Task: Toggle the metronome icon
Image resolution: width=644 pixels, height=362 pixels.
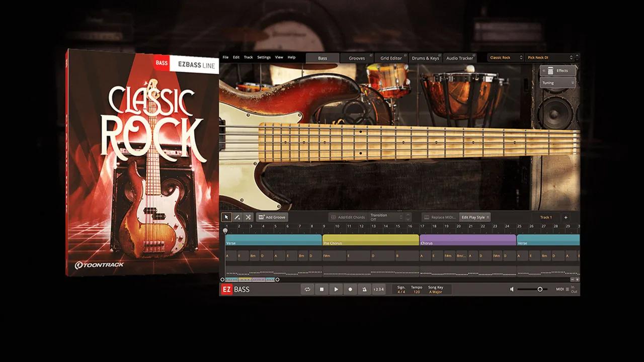Action: pyautogui.click(x=364, y=289)
